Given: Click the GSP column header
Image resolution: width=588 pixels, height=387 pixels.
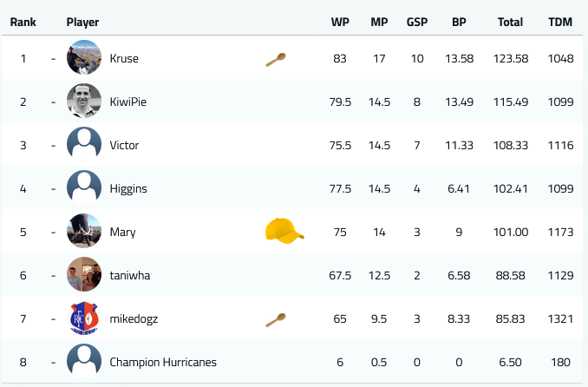Looking at the screenshot, I should point(417,22).
